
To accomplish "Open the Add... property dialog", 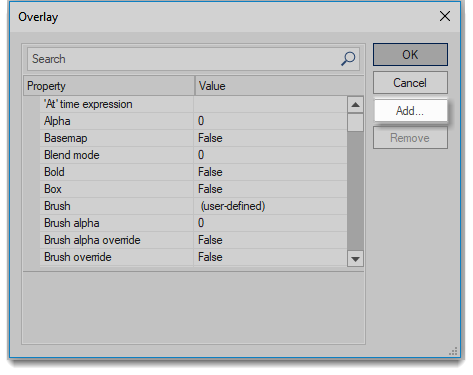I will [410, 111].
